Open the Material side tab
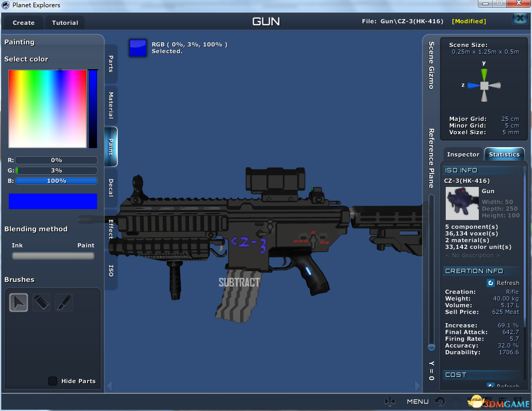Image resolution: width=532 pixels, height=411 pixels. pyautogui.click(x=111, y=105)
